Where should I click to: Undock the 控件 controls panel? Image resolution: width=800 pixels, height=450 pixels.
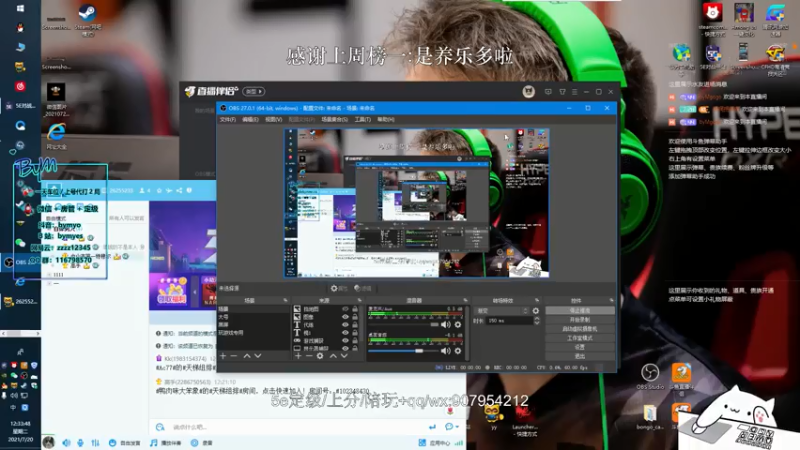(611, 300)
